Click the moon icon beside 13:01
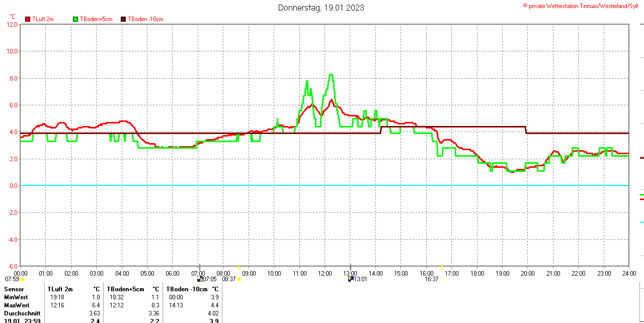Screen dimensions: 644x323 pyautogui.click(x=351, y=279)
